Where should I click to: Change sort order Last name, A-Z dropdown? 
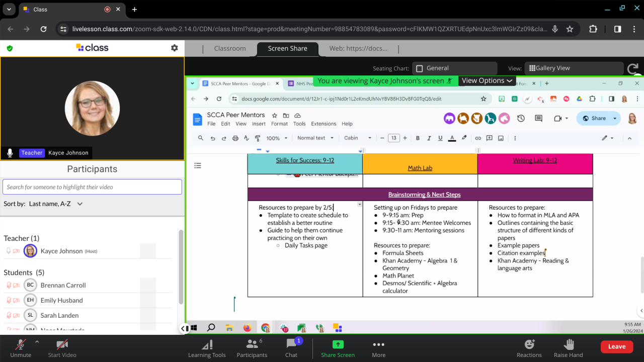(x=56, y=204)
